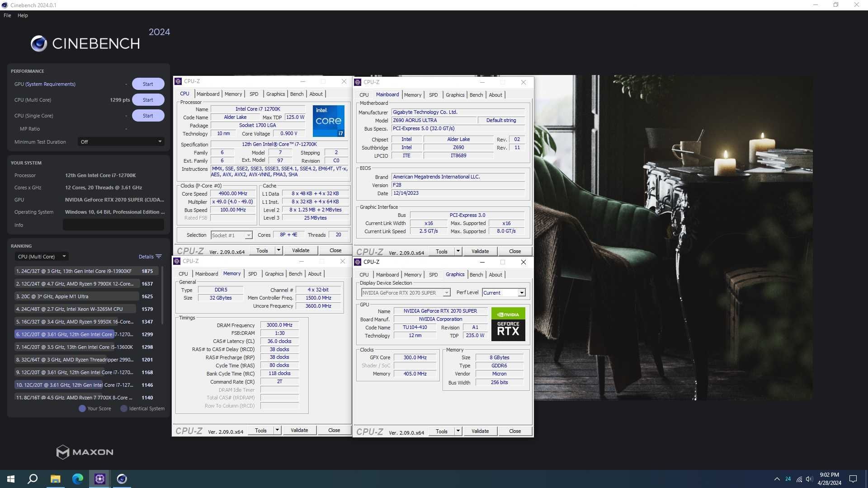Click the Intel Core i7 logo badge
This screenshot has width=868, height=488.
click(x=329, y=121)
